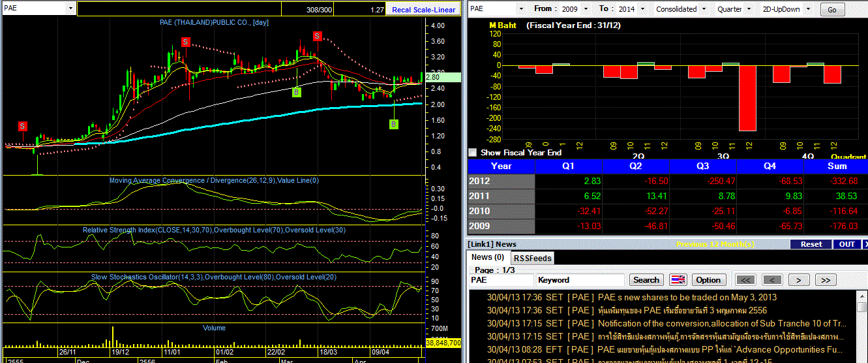Click the Keyword input field
This screenshot has width=868, height=363.
[x=580, y=279]
